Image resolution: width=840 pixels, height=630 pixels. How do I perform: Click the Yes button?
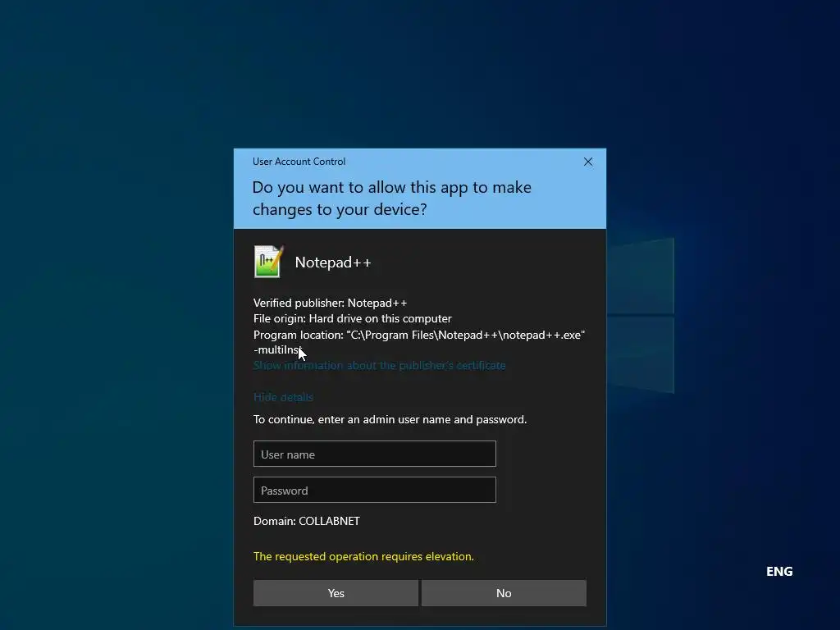tap(336, 593)
